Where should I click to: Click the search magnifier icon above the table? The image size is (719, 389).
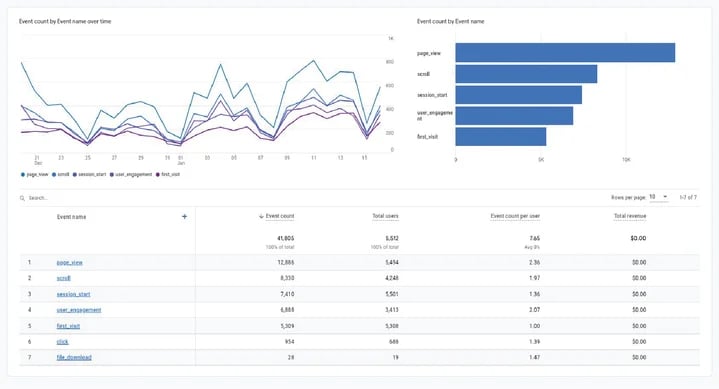[x=22, y=198]
